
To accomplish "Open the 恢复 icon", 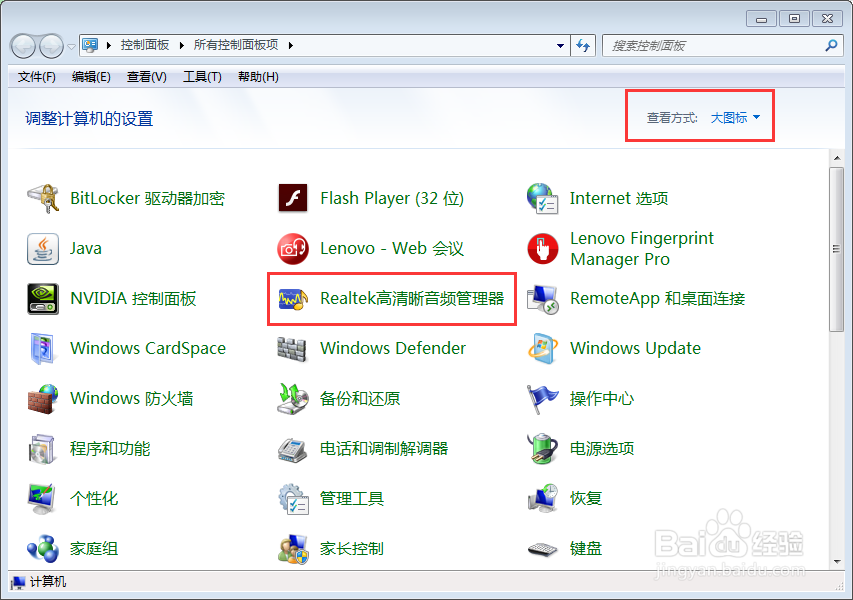I will (542, 499).
